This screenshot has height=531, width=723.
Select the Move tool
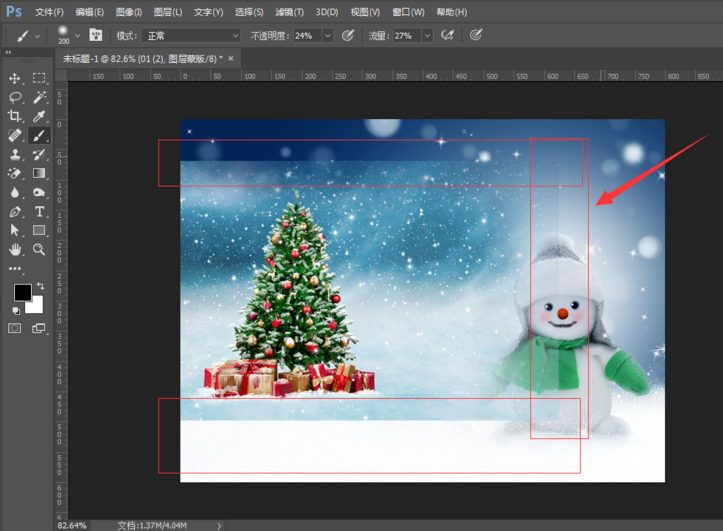point(15,78)
